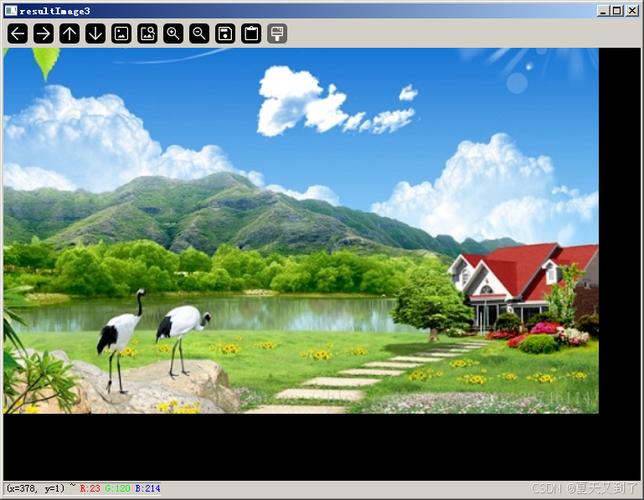Zoom out with the magnifier minus icon
This screenshot has width=644, height=500.
(199, 34)
